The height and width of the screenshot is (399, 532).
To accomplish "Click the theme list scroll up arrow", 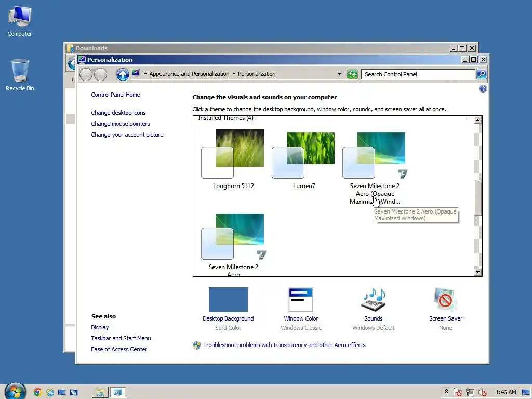I will [478, 120].
